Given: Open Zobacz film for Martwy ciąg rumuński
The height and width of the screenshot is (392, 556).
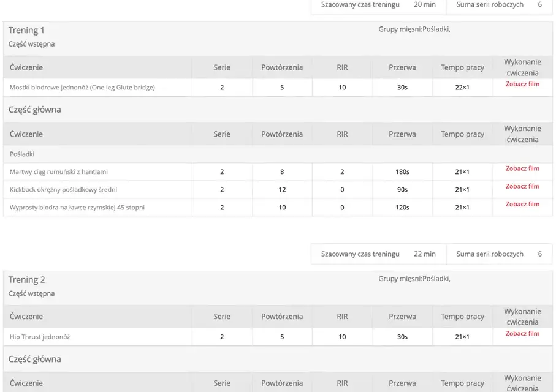Looking at the screenshot, I should [x=522, y=168].
